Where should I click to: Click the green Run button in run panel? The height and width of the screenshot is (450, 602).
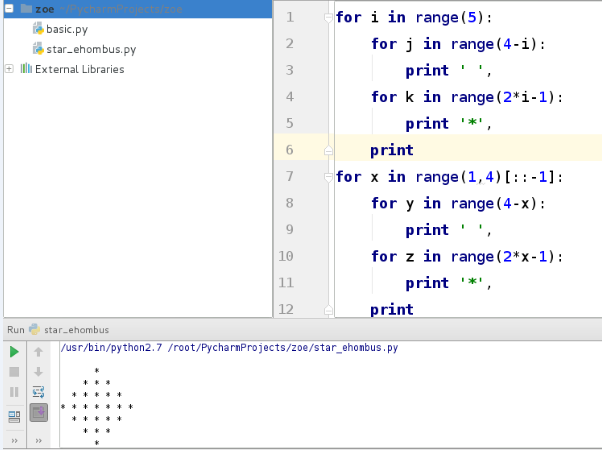pyautogui.click(x=14, y=351)
